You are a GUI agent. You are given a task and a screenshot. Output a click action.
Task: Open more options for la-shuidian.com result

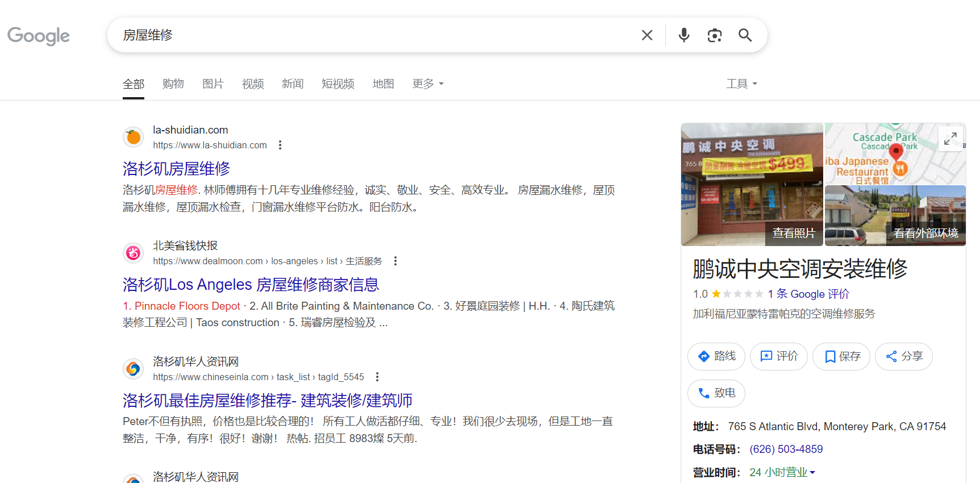tap(280, 145)
